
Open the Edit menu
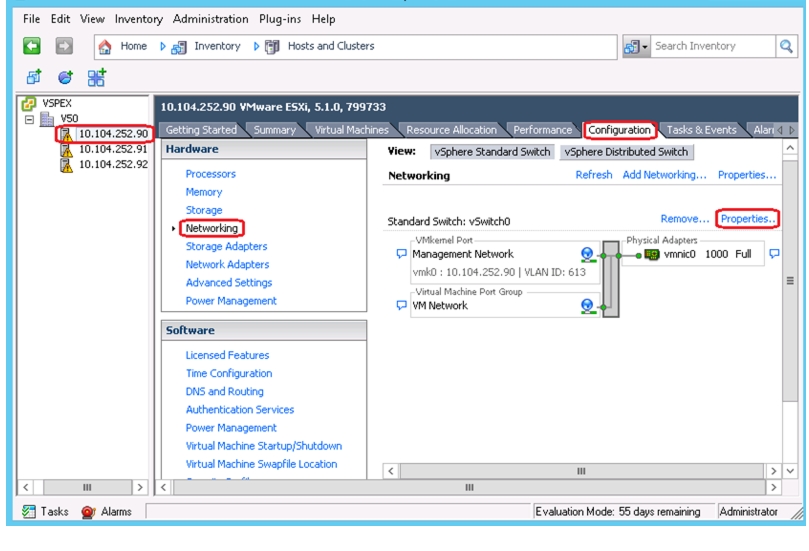pyautogui.click(x=60, y=19)
